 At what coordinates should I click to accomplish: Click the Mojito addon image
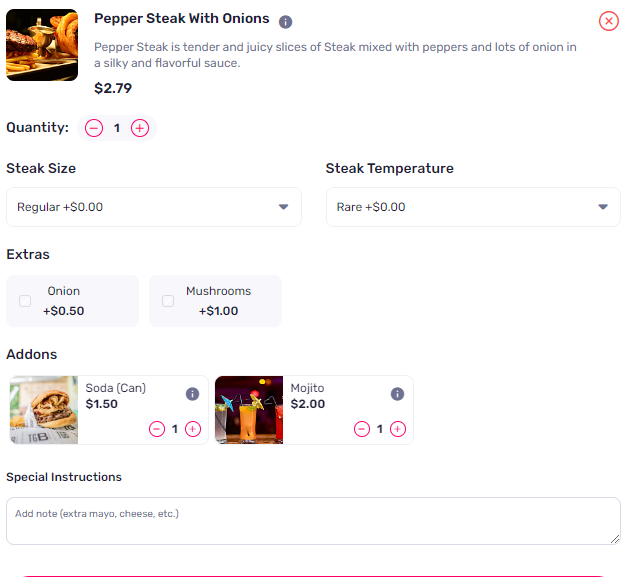click(249, 410)
